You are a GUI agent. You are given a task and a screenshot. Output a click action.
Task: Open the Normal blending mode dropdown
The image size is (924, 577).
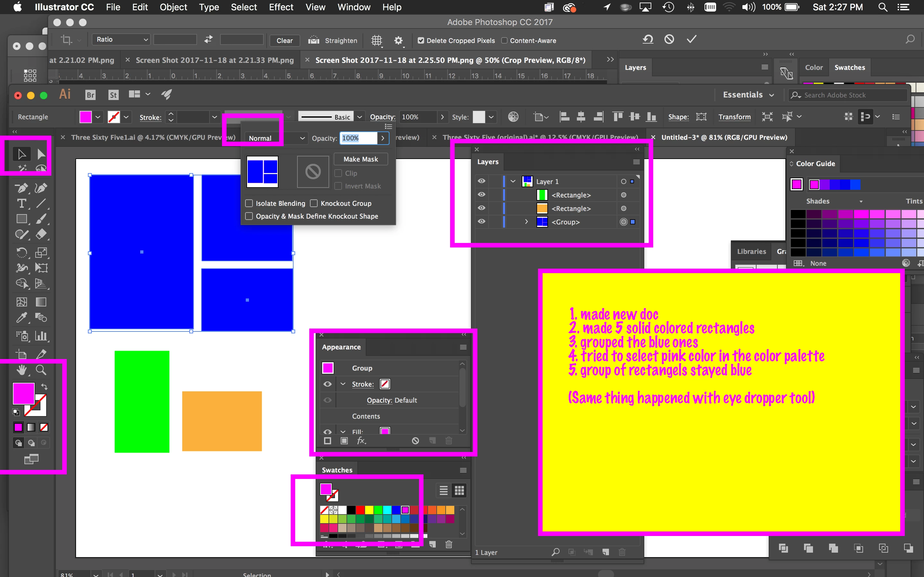[x=276, y=138]
